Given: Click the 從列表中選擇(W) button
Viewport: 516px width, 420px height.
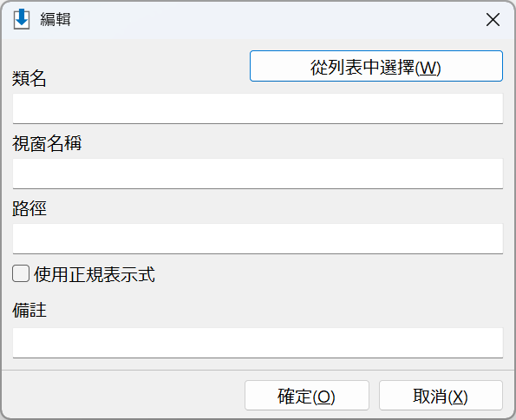Looking at the screenshot, I should (376, 66).
